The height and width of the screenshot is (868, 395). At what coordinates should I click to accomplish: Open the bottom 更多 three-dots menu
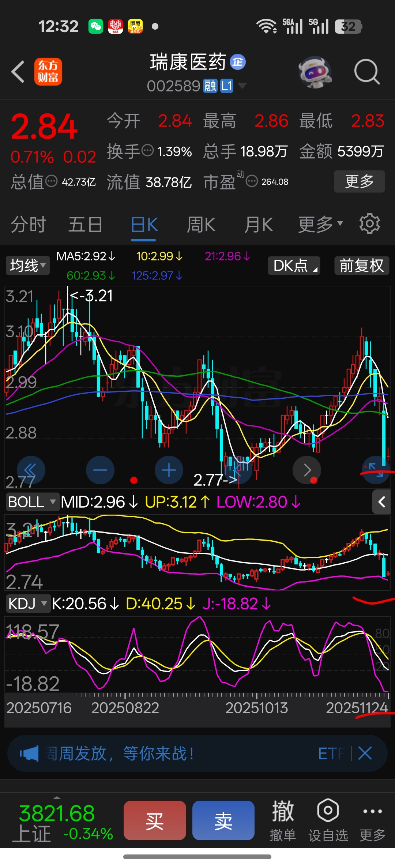(373, 820)
